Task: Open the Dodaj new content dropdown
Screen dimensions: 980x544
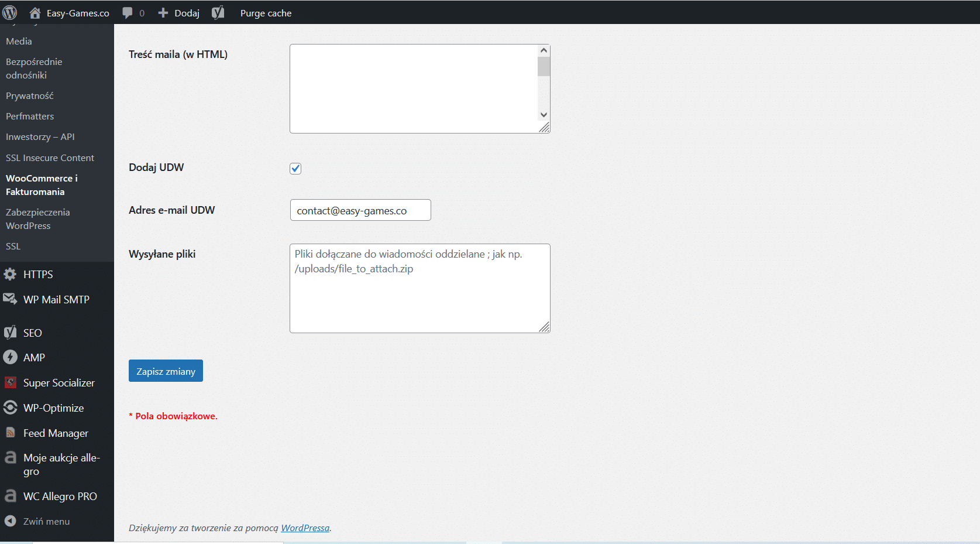Action: coord(179,13)
